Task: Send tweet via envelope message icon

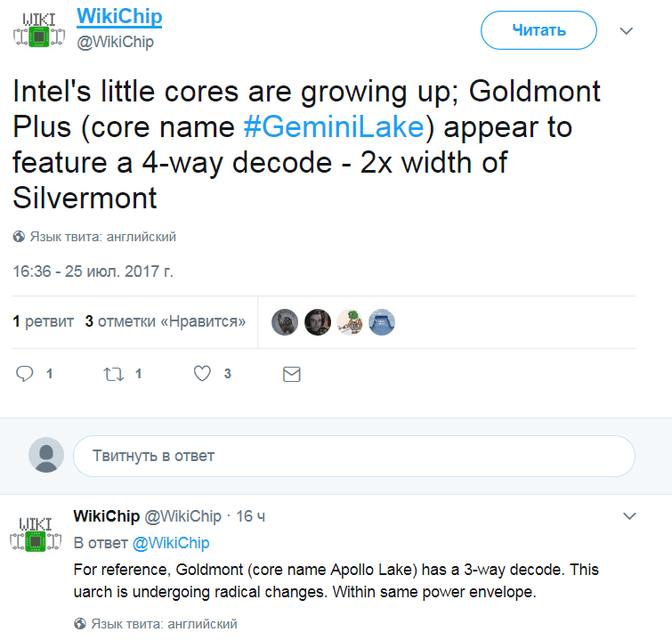Action: click(291, 374)
